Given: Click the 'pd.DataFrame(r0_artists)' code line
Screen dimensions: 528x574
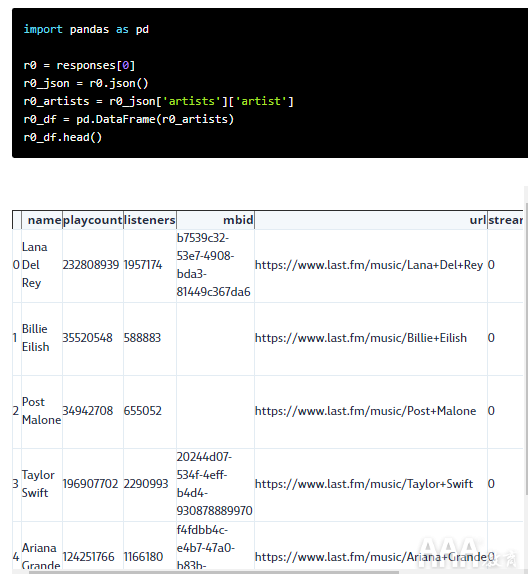Looking at the screenshot, I should click(129, 119).
